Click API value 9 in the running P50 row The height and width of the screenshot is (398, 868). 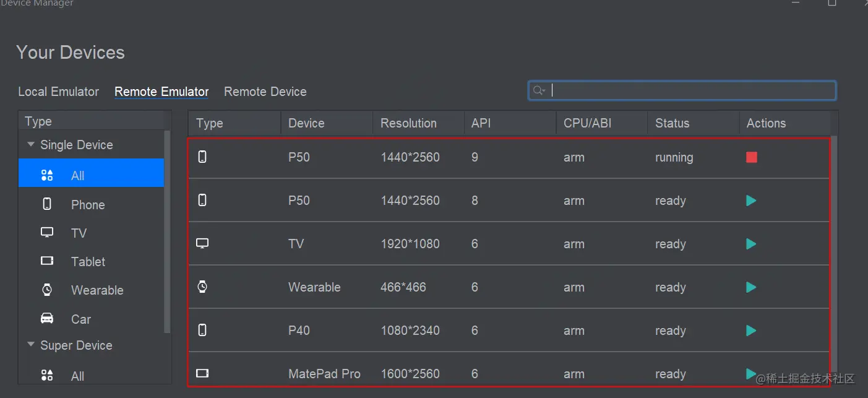coord(475,157)
